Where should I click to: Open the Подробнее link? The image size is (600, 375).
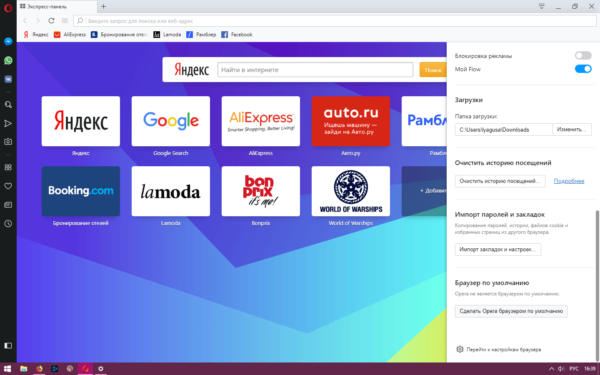[x=569, y=181]
